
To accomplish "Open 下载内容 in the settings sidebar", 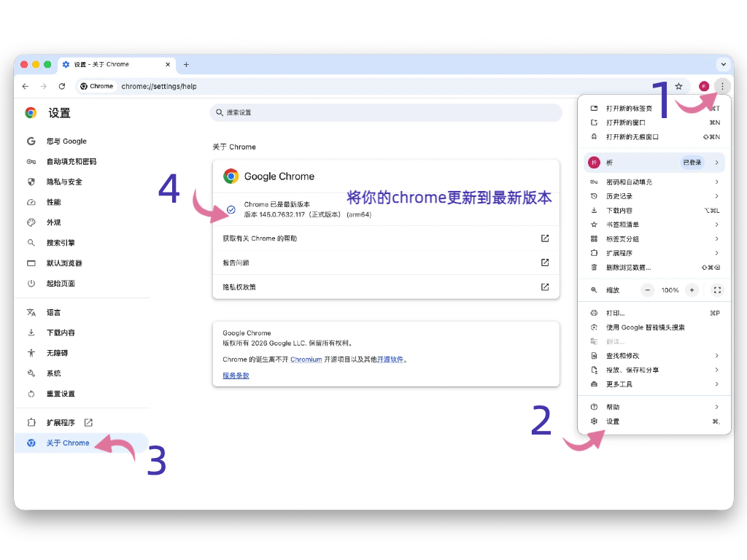I will point(60,332).
